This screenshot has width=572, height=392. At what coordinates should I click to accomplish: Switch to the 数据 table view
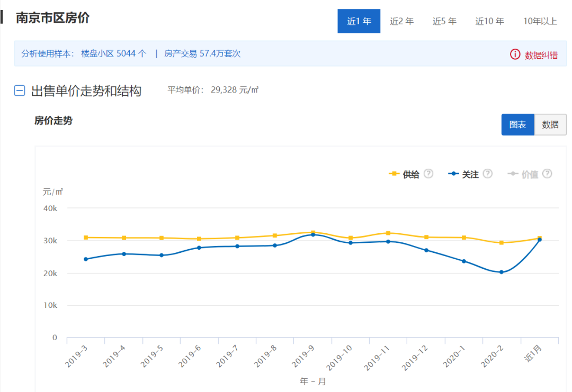click(x=550, y=125)
